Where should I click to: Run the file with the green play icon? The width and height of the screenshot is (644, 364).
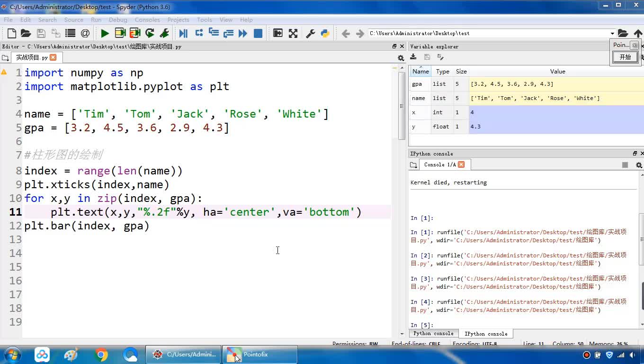[105, 33]
